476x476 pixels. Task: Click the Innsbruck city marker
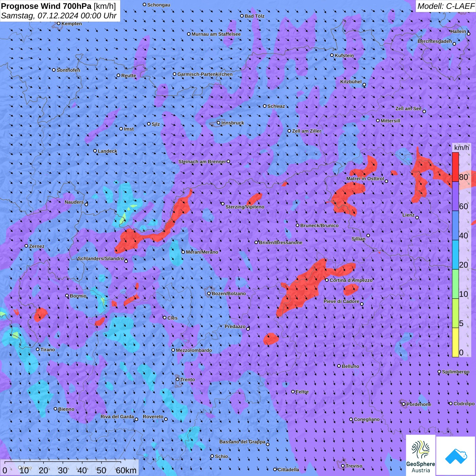pyautogui.click(x=219, y=123)
